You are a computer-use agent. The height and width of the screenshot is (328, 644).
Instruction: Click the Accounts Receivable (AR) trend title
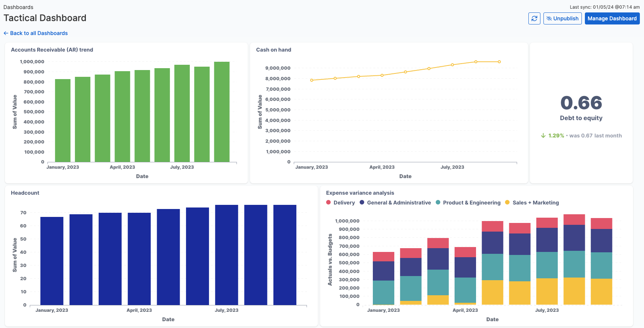(52, 50)
